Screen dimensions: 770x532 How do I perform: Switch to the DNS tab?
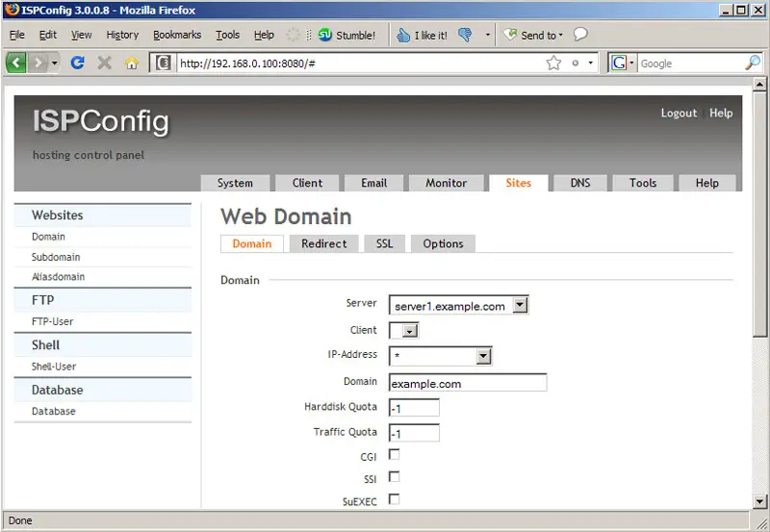580,183
